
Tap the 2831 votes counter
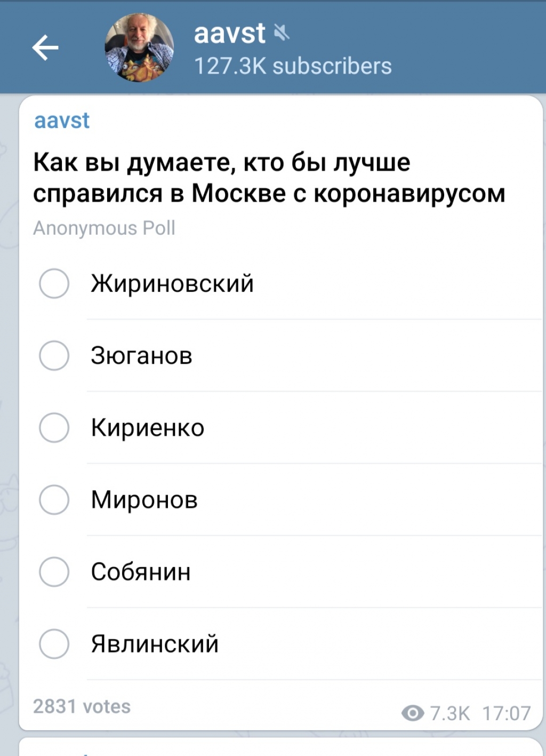point(82,706)
